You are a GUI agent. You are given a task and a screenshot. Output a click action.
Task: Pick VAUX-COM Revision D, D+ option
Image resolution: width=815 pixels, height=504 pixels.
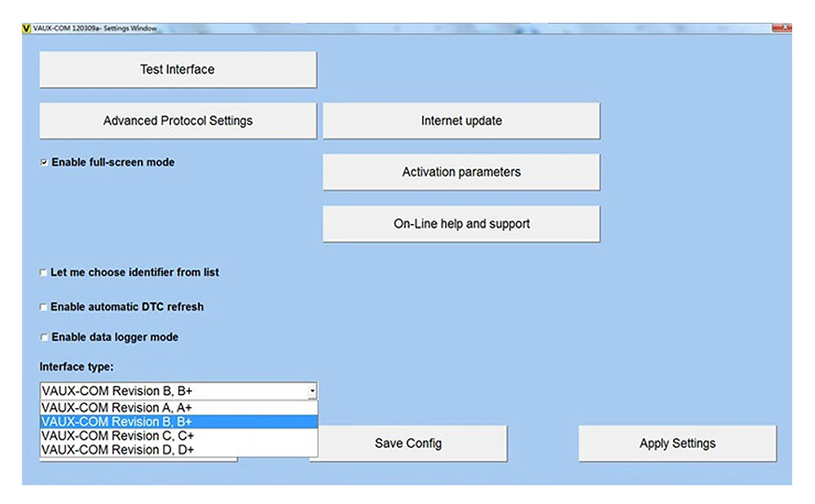click(x=178, y=449)
